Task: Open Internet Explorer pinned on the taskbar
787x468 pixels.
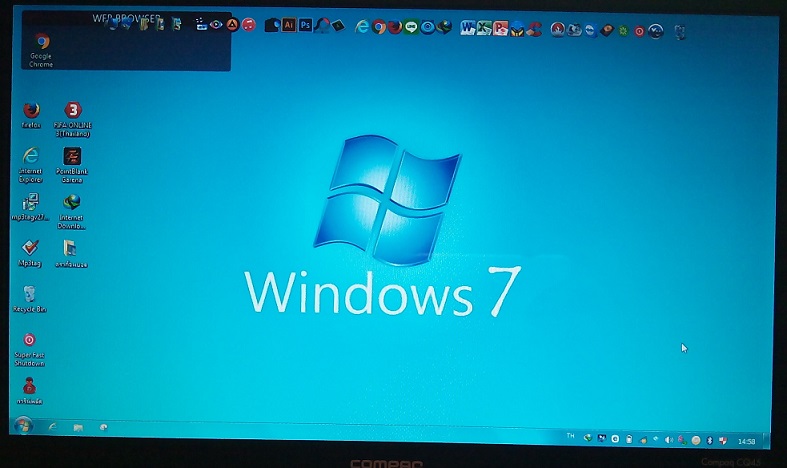Action: click(x=52, y=427)
